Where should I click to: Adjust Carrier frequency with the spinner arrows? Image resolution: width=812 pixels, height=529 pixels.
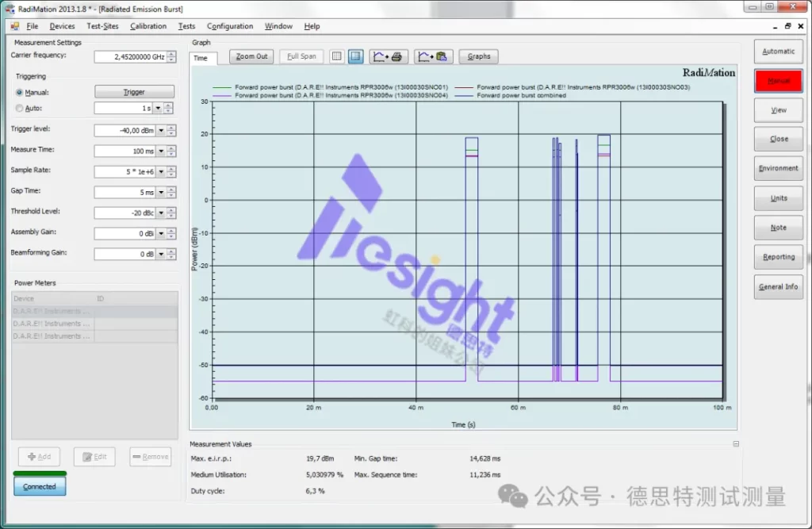[x=171, y=57]
